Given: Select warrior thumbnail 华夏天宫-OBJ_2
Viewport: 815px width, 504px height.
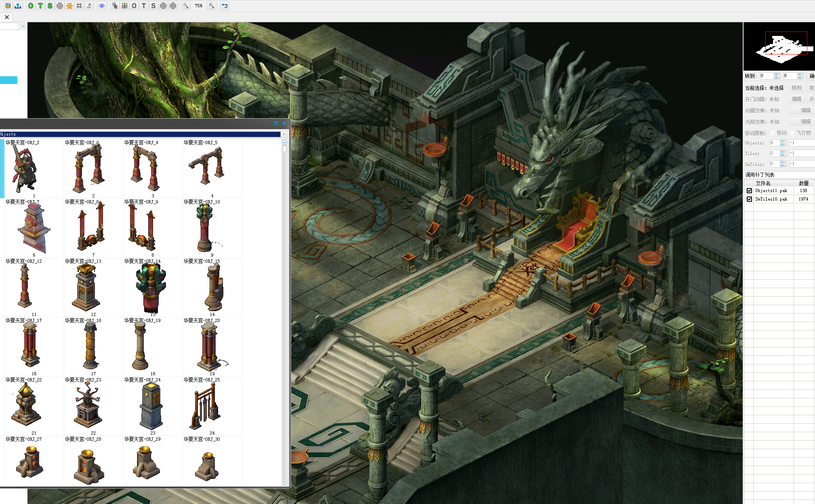Looking at the screenshot, I should [34, 168].
